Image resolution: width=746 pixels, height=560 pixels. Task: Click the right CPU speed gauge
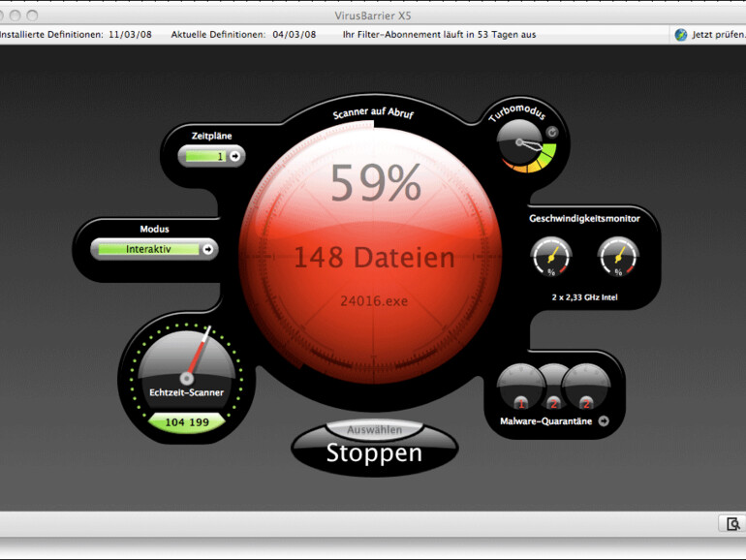tap(618, 257)
